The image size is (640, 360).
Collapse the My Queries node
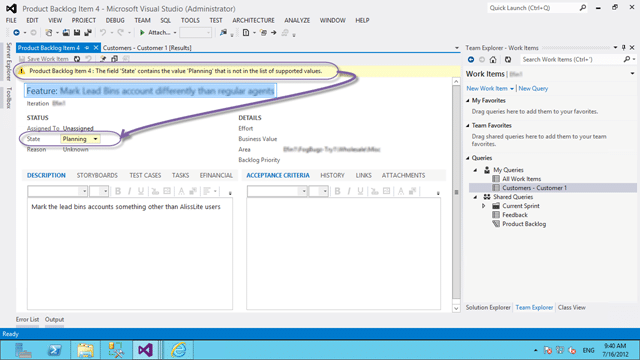(x=476, y=170)
